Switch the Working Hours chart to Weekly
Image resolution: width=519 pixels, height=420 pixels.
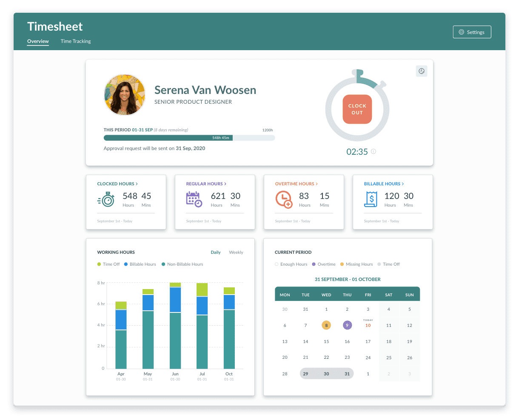tap(236, 252)
